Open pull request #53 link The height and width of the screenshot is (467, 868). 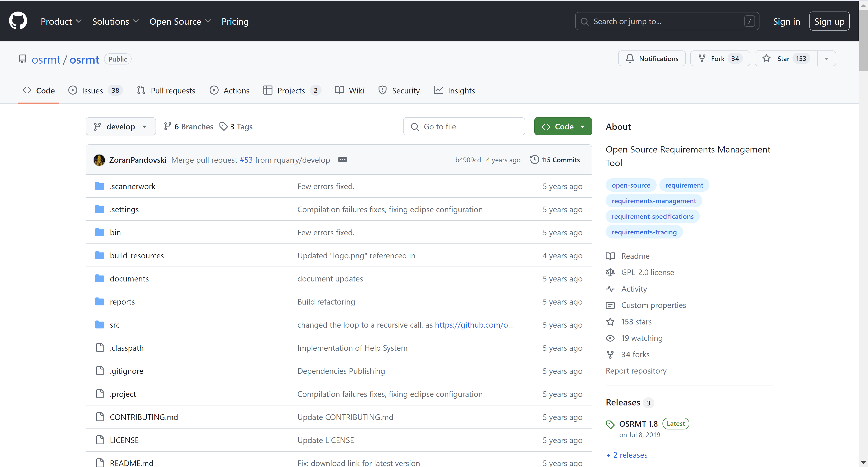[246, 160]
